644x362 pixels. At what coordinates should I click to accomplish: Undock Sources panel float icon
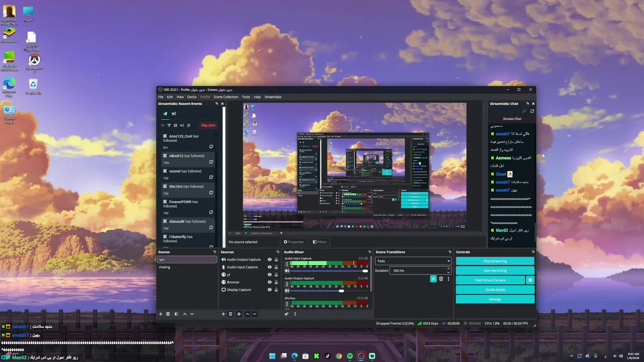point(278,252)
